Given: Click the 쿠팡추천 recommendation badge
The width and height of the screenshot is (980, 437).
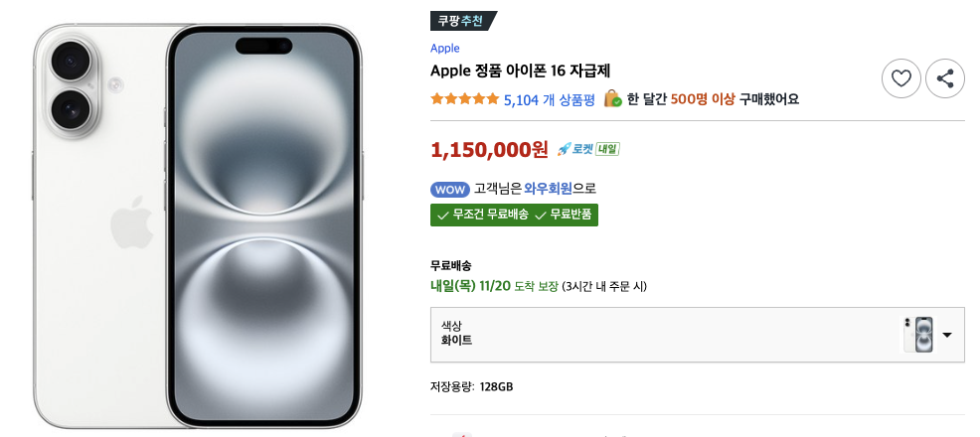Looking at the screenshot, I should tap(462, 21).
